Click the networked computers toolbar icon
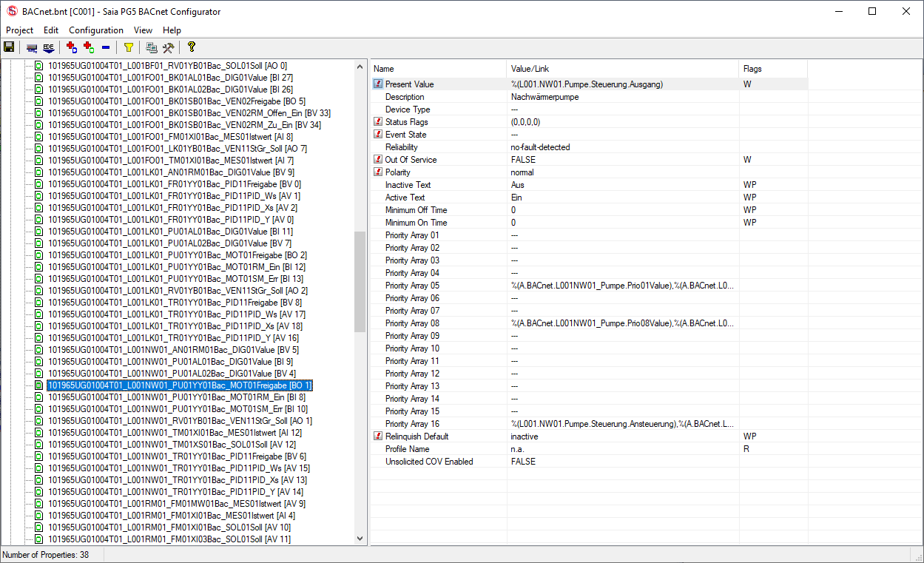 (151, 47)
